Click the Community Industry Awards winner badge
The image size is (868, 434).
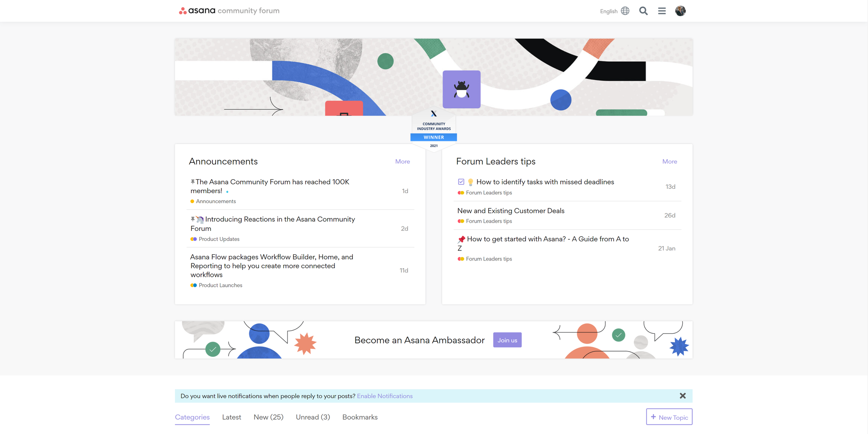click(x=434, y=131)
